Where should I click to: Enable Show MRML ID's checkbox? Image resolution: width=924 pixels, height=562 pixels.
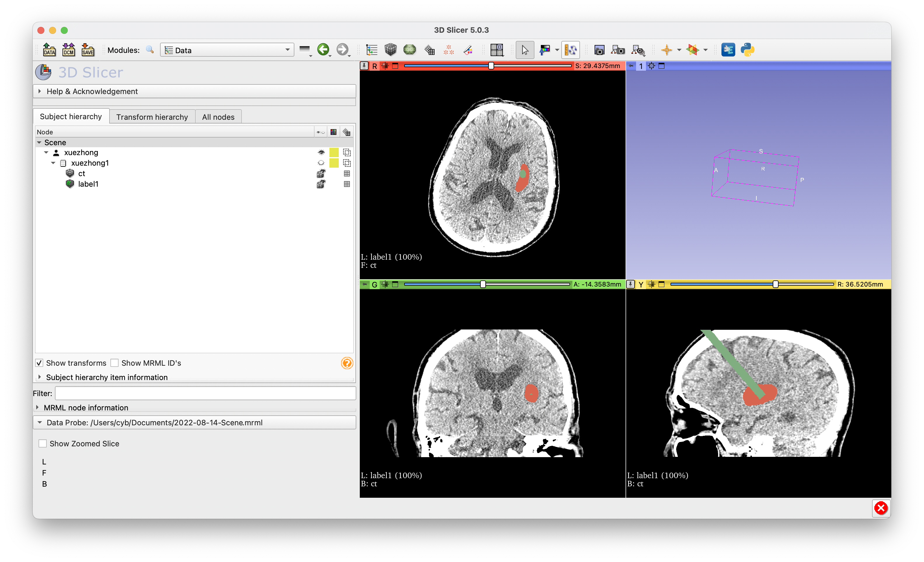pyautogui.click(x=115, y=363)
